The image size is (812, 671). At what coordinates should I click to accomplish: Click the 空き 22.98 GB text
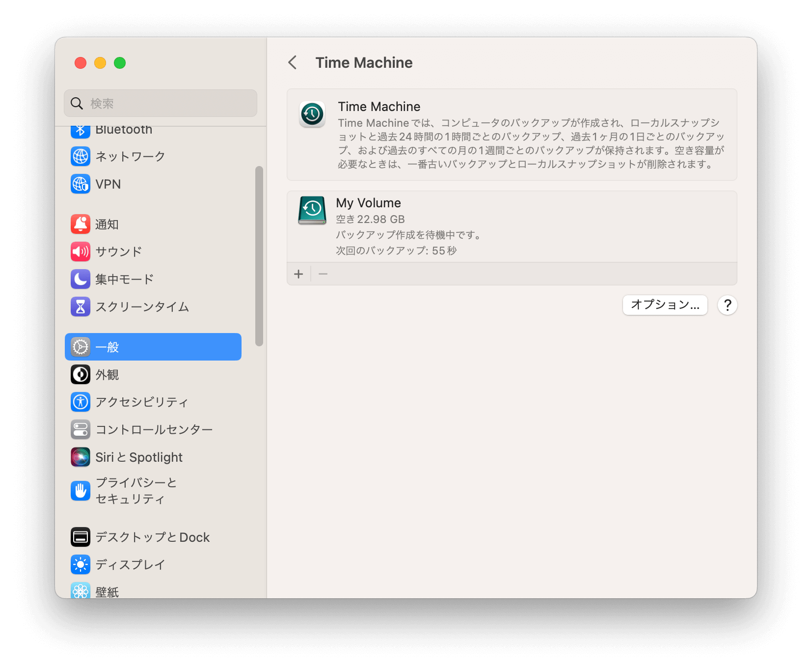(x=370, y=219)
